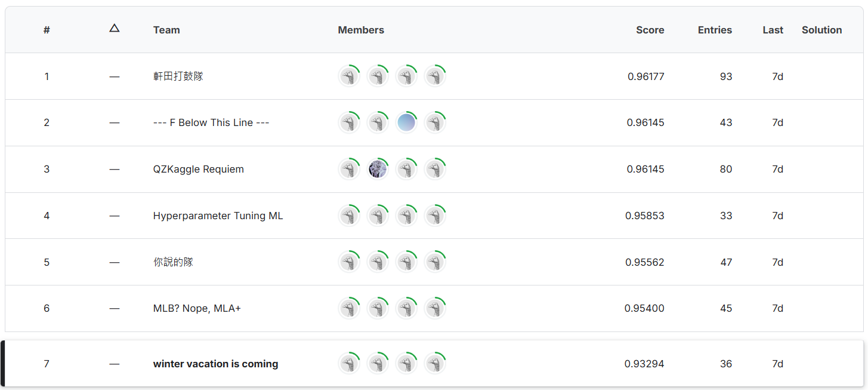The width and height of the screenshot is (868, 390).
Task: Click the Members column header
Action: coord(361,30)
